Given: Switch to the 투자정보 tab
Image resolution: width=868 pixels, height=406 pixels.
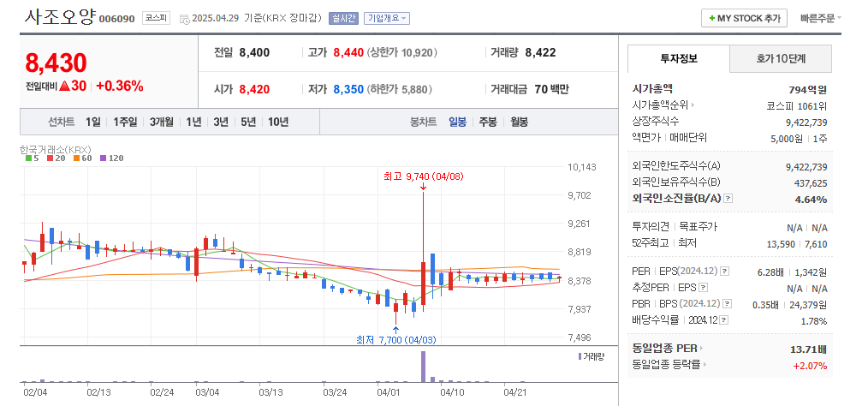Looking at the screenshot, I should pos(679,59).
